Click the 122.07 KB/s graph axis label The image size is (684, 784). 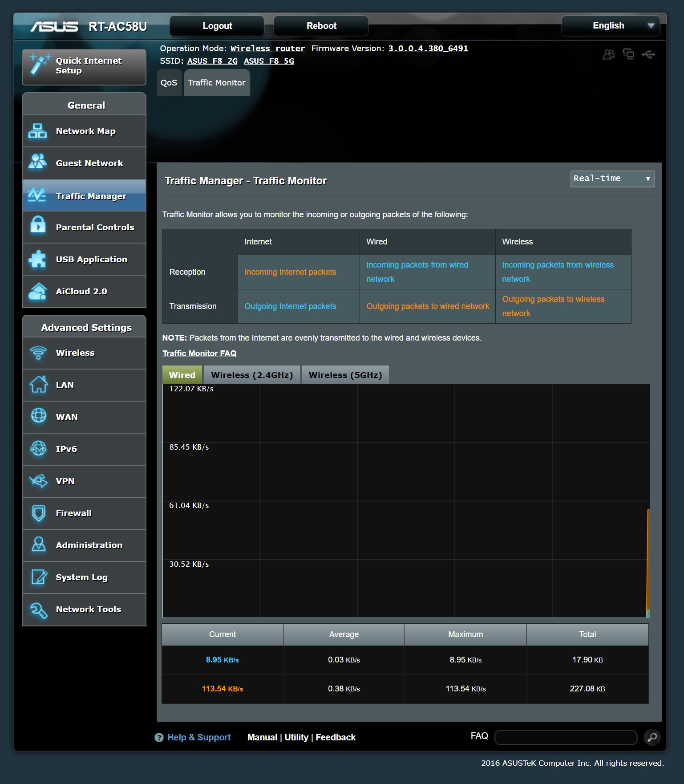click(191, 389)
